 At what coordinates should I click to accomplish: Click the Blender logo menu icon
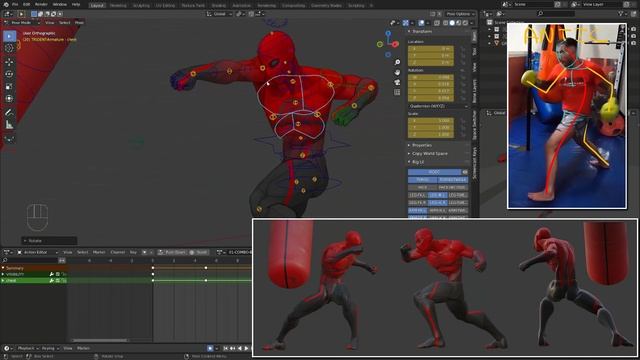pyautogui.click(x=5, y=4)
